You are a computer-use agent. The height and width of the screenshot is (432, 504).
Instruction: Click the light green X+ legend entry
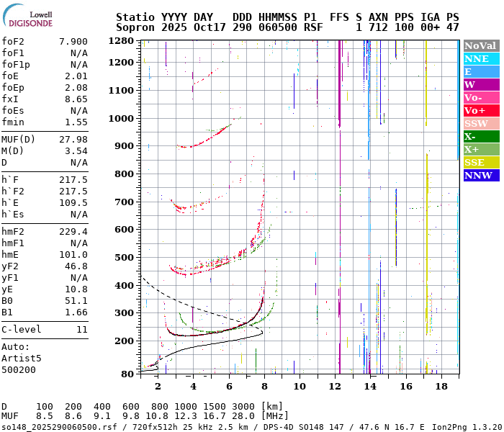click(x=480, y=149)
